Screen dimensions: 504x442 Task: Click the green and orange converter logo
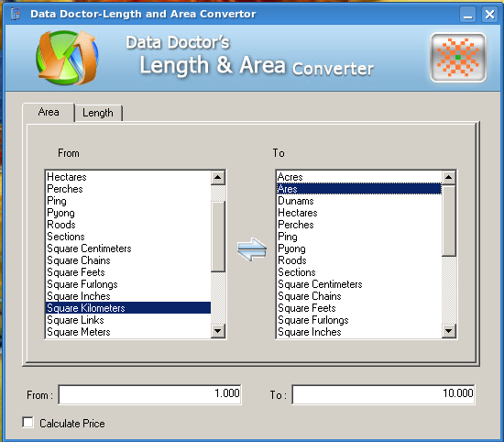click(x=67, y=57)
